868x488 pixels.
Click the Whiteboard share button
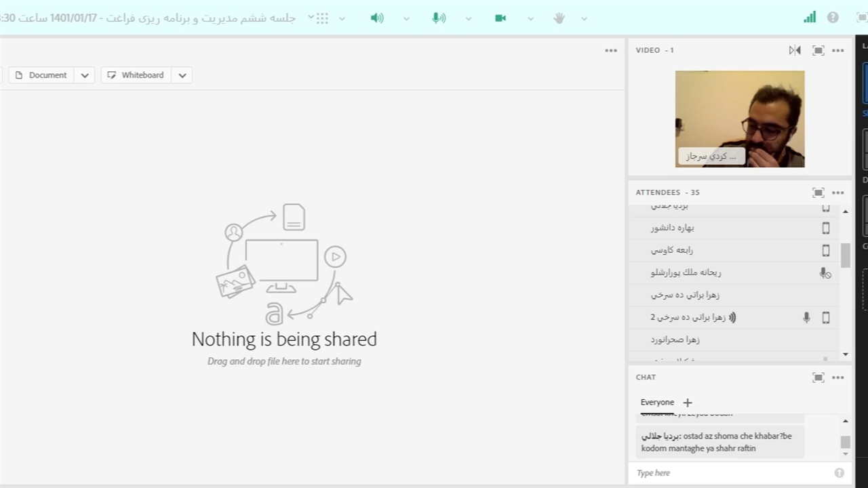(x=136, y=75)
